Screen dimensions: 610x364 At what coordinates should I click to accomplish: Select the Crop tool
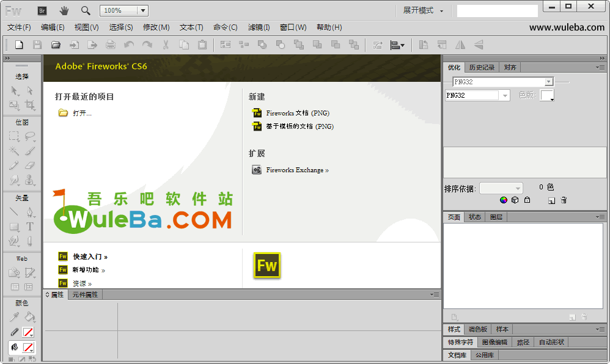click(29, 104)
